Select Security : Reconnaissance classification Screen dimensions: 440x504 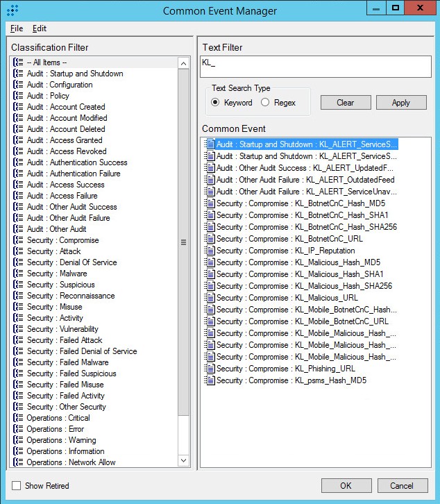coord(71,296)
